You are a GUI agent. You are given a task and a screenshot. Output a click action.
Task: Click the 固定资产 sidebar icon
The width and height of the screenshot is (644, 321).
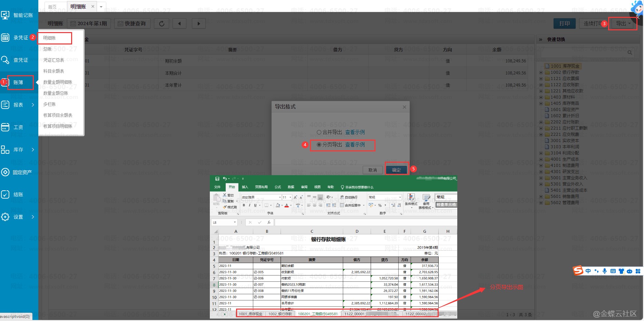click(x=5, y=172)
